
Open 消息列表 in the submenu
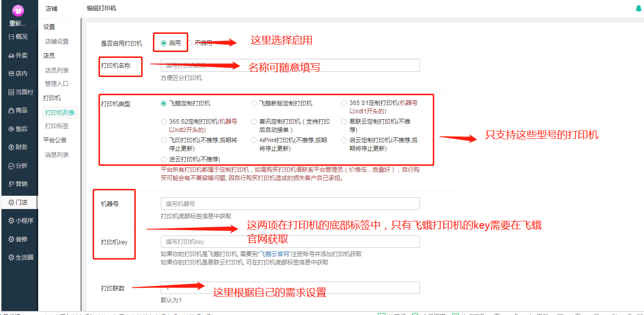[x=57, y=155]
